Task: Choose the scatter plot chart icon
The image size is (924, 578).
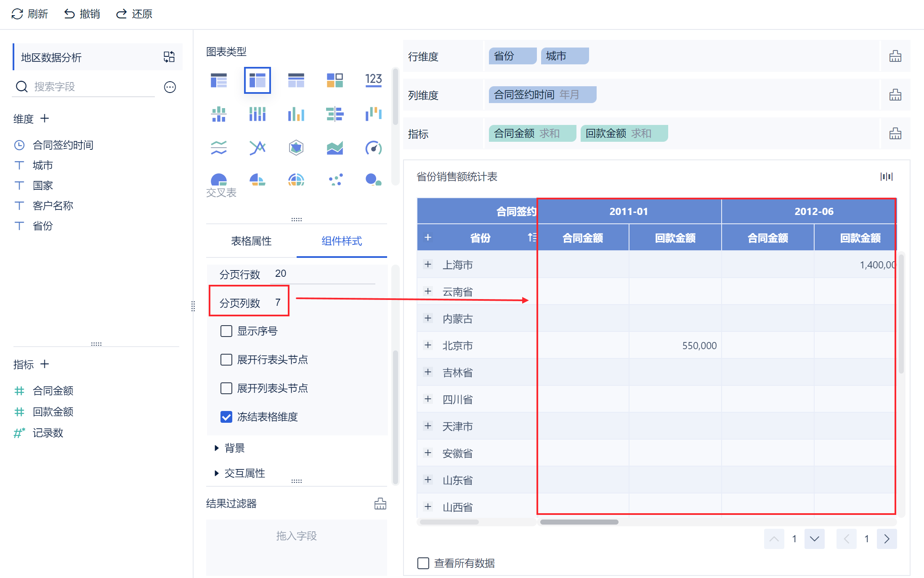Action: pos(335,180)
